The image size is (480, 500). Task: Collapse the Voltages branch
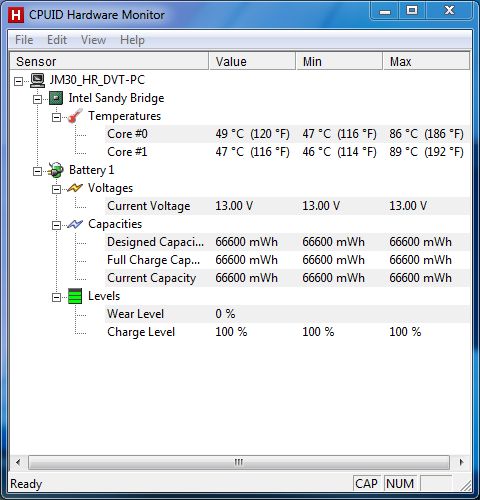tap(57, 189)
